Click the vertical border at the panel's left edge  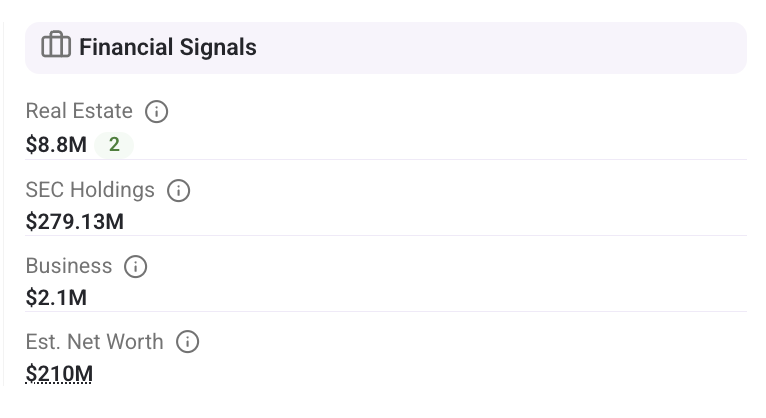pos(3,205)
